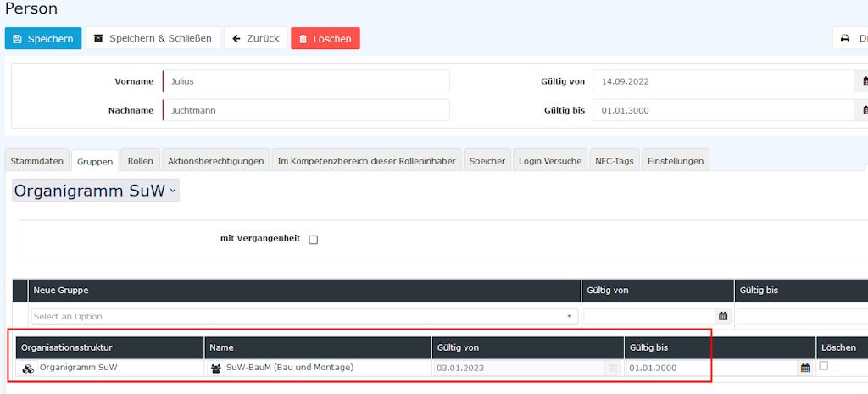The image size is (868, 394).
Task: Open the Rollen tab
Action: coord(140,161)
